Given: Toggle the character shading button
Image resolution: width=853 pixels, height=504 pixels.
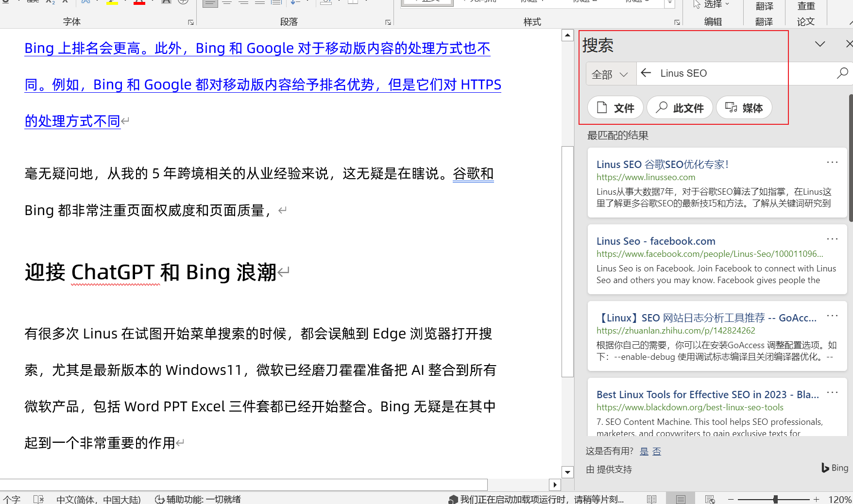Looking at the screenshot, I should [166, 2].
